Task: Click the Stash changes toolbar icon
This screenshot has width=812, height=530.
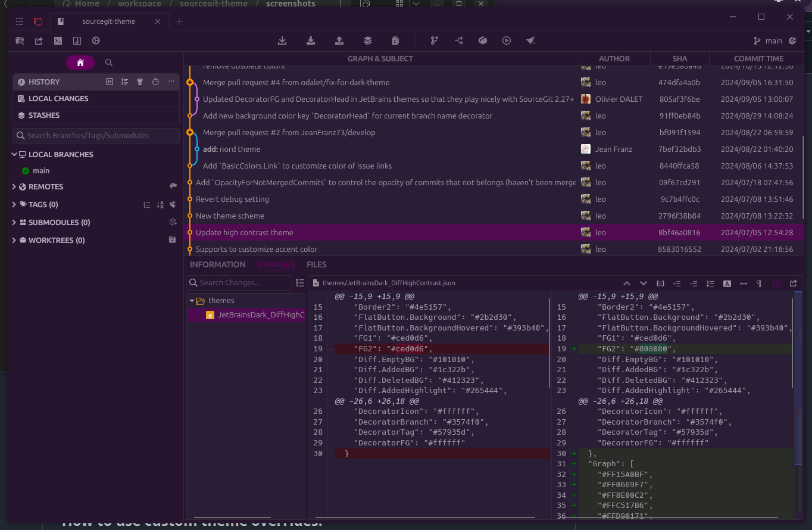Action: pos(368,41)
